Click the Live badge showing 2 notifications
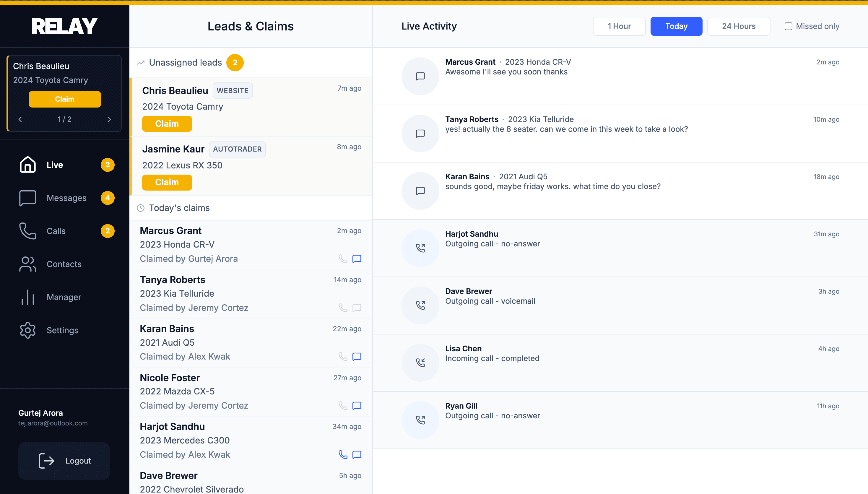This screenshot has height=494, width=868. (x=108, y=165)
